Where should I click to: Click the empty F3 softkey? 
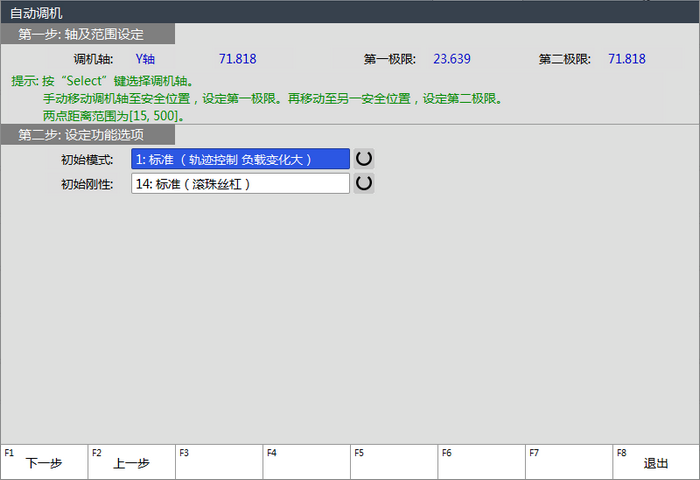coord(219,462)
